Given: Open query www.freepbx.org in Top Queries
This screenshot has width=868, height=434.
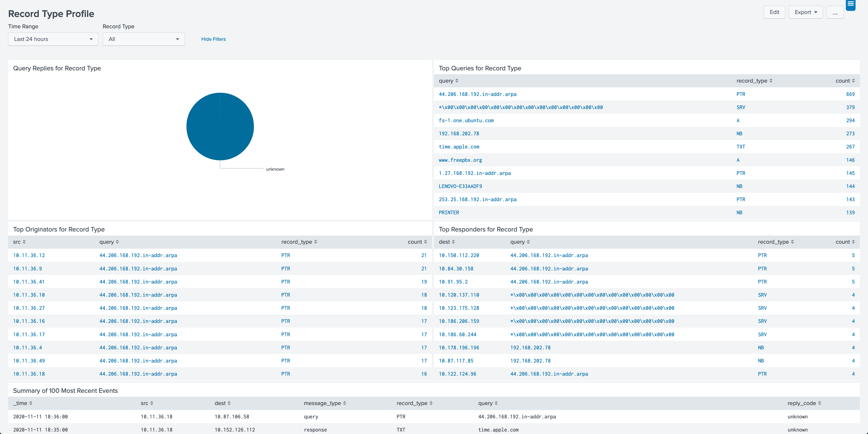Looking at the screenshot, I should pos(460,160).
